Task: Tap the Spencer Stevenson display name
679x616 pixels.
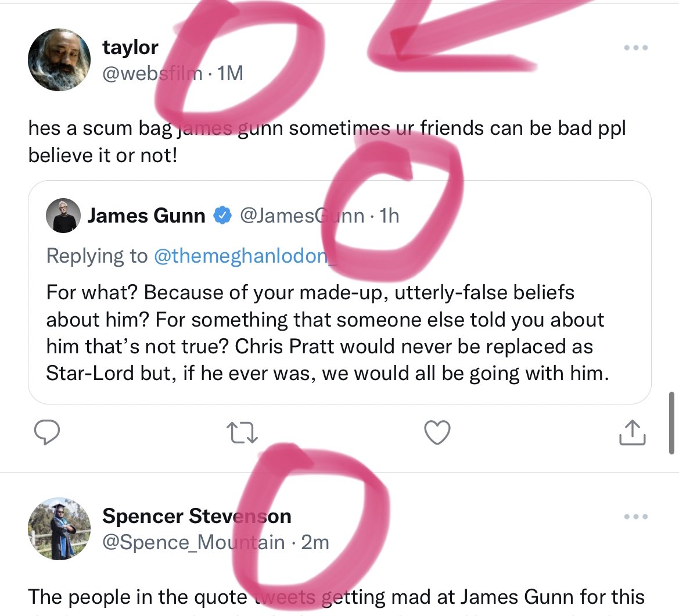Action: [196, 516]
